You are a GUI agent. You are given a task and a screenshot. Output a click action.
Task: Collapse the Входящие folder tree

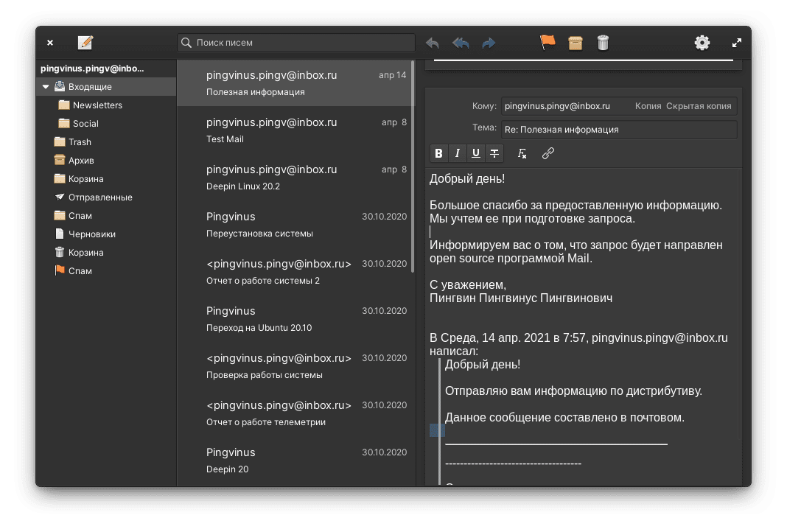[46, 87]
